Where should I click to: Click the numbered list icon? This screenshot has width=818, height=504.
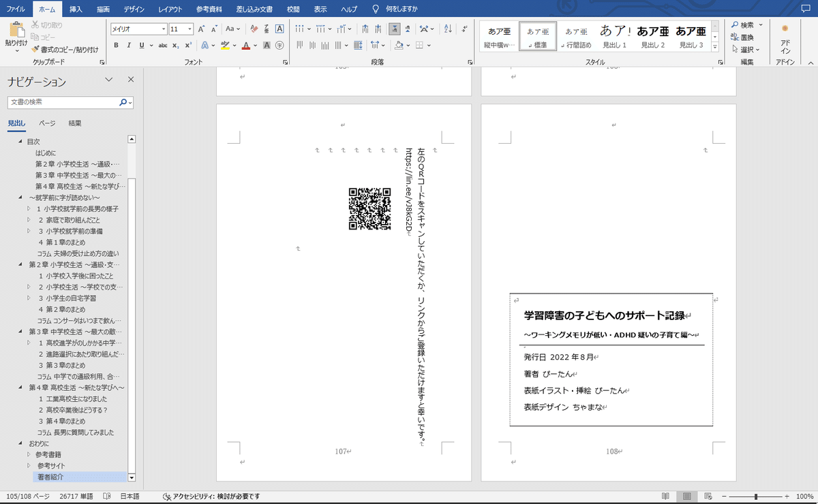pos(320,29)
